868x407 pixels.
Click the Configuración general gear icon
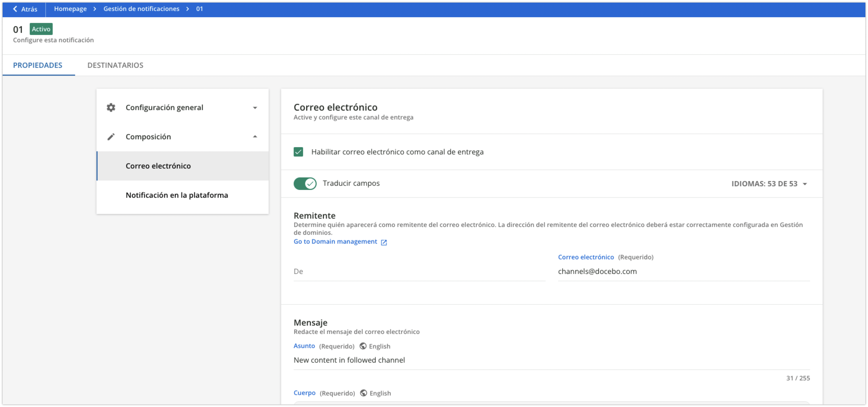coord(111,107)
